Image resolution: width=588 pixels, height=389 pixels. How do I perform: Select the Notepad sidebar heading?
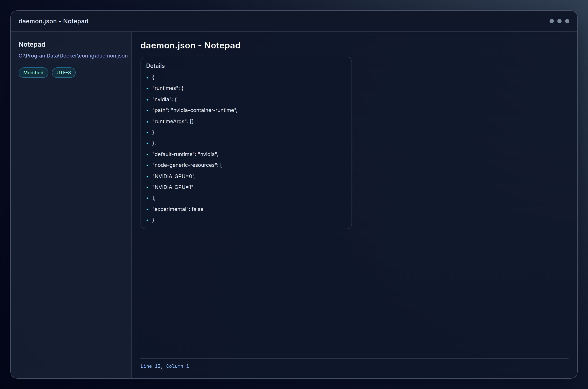click(32, 44)
